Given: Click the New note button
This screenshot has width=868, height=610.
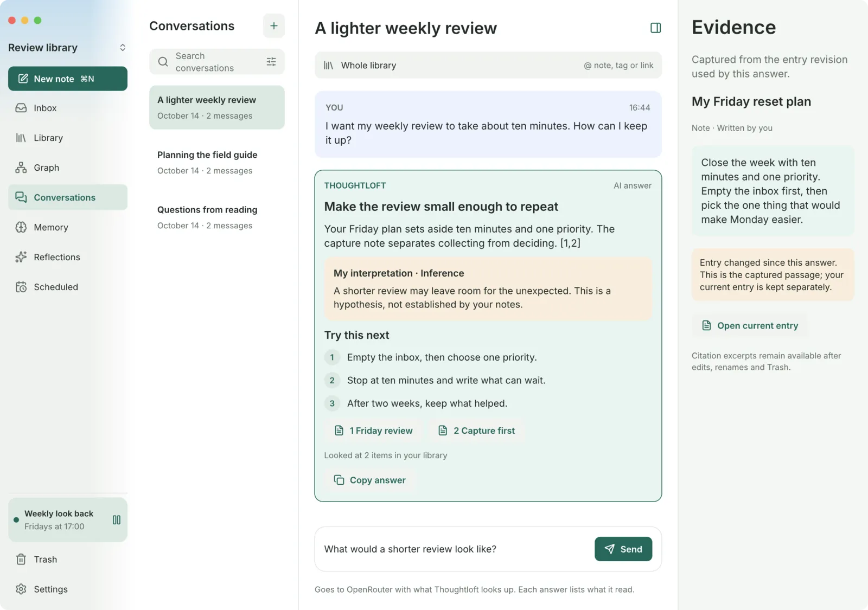Looking at the screenshot, I should 67,79.
